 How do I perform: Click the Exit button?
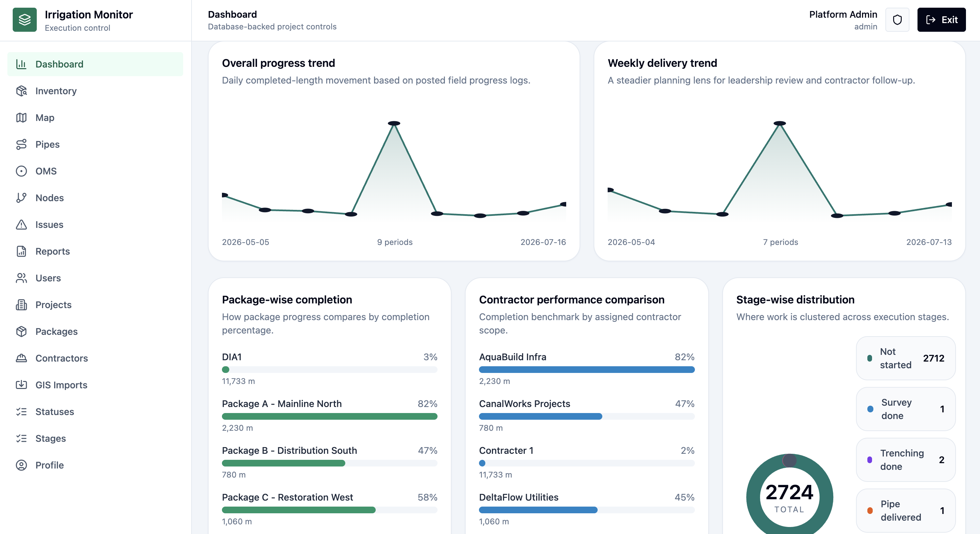(941, 20)
